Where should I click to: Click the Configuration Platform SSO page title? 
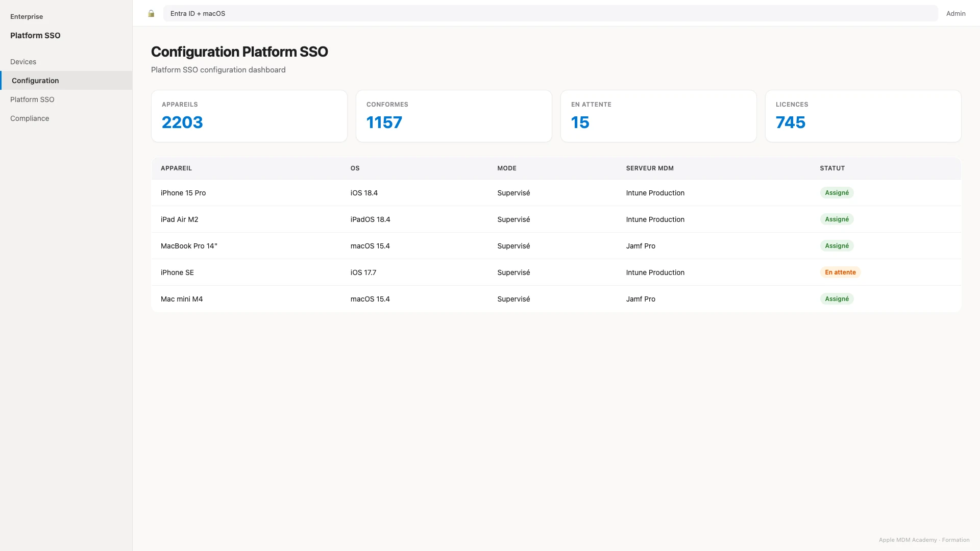(239, 52)
